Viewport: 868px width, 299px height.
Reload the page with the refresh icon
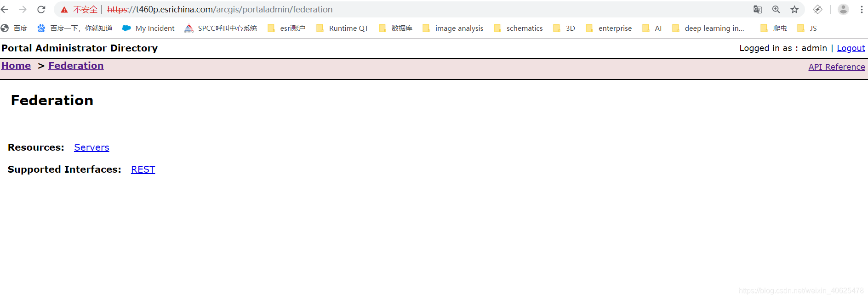41,9
